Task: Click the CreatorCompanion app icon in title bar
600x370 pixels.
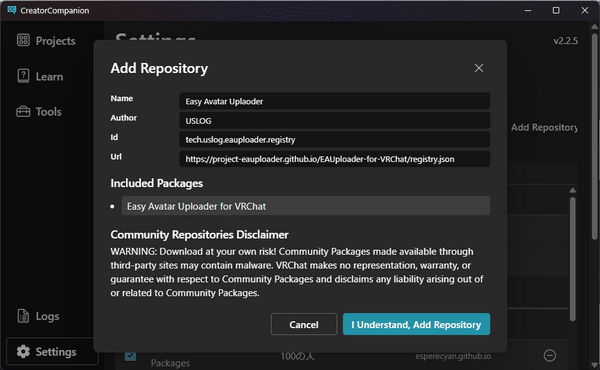Action: [11, 10]
